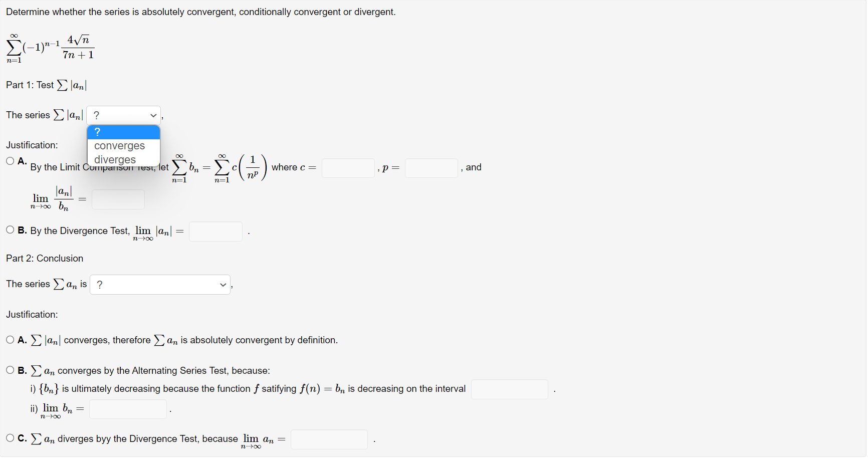Image resolution: width=868 pixels, height=463 pixels.
Task: Click the decreasing interval input box
Action: (509, 389)
